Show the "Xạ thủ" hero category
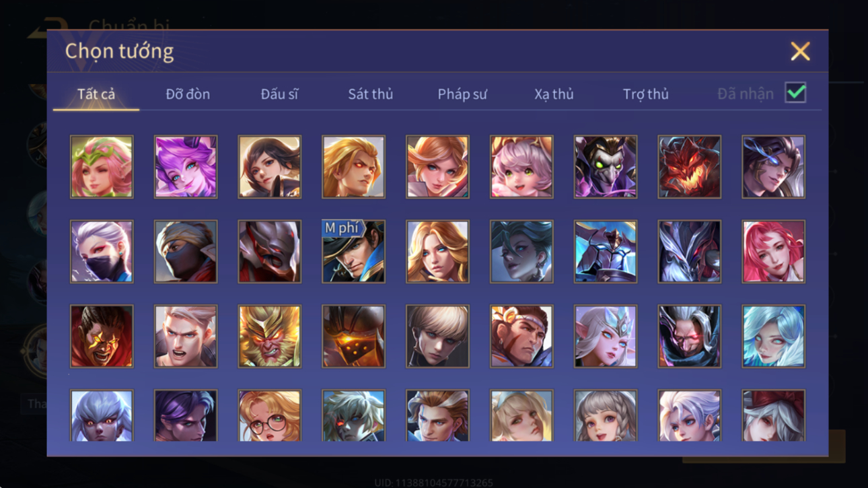This screenshot has width=868, height=488. click(554, 94)
